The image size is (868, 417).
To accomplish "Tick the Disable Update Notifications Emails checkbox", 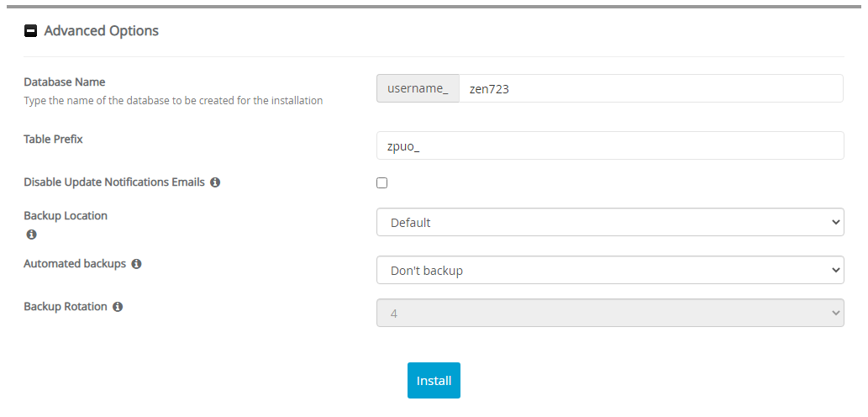I will point(382,182).
